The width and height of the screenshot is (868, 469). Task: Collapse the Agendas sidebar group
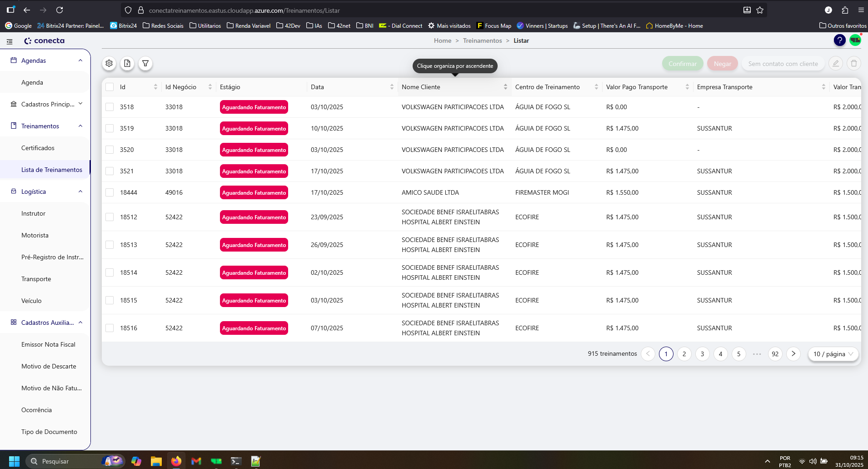pyautogui.click(x=80, y=61)
